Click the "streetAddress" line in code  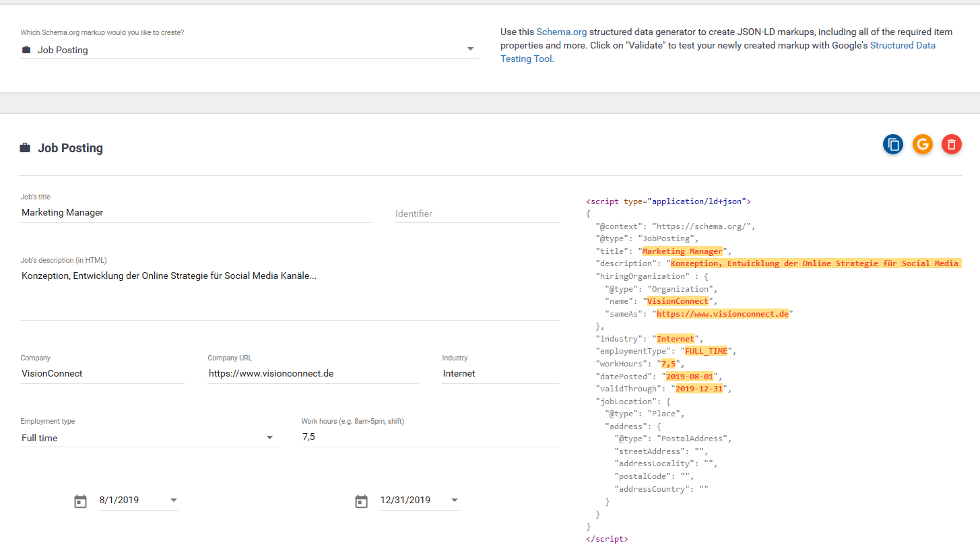coord(661,451)
